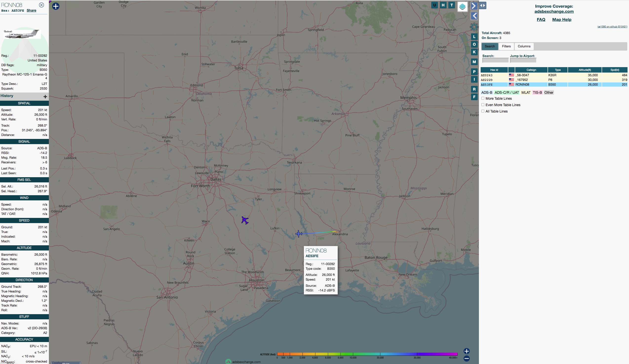Switch to the Filters tab
629x364 pixels.
pos(506,46)
